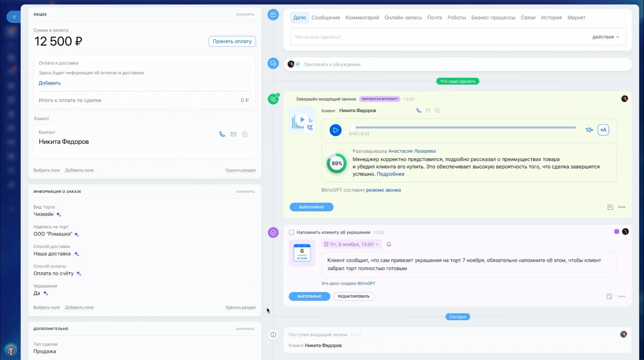Click the purple color marker on reminder

(617, 232)
